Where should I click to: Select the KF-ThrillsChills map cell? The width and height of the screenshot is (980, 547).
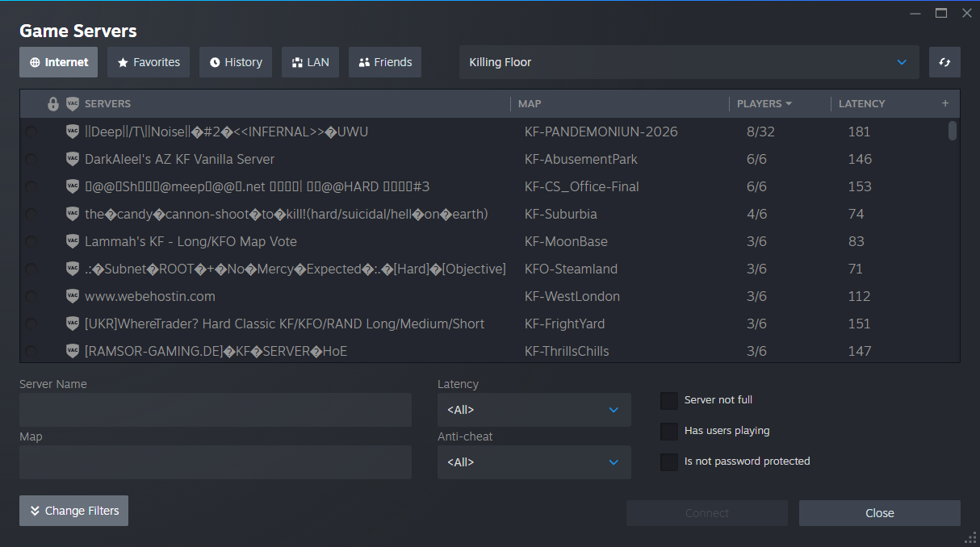point(567,351)
